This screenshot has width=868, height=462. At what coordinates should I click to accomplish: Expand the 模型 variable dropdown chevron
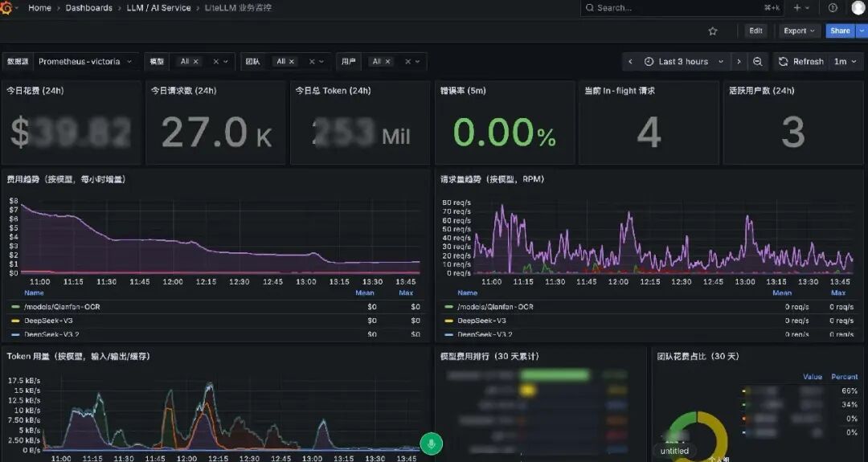[x=226, y=61]
